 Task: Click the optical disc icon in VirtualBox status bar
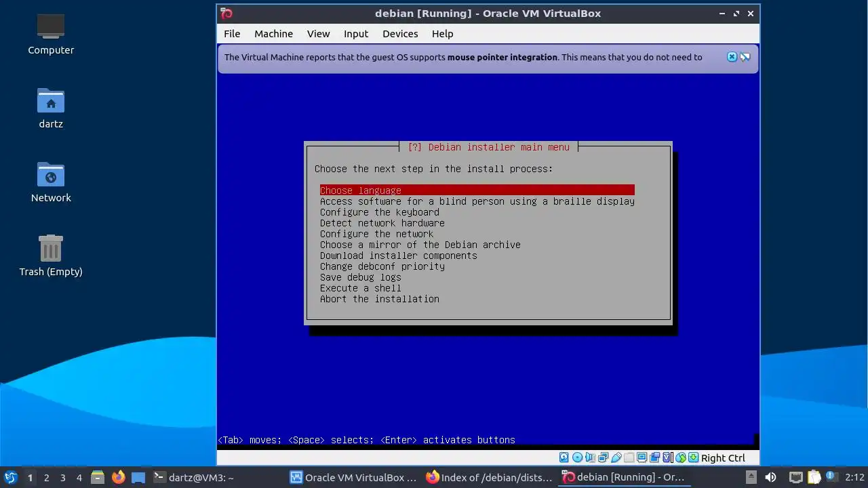coord(577,457)
